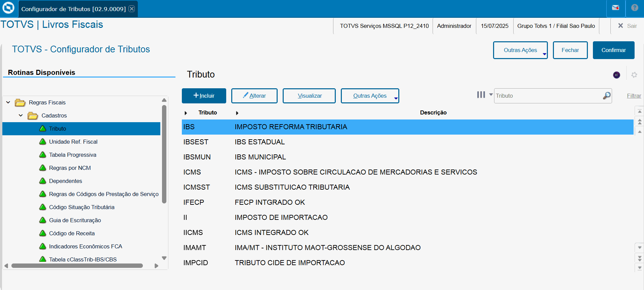Open Regras de Códigos de Prestação de Serviço
Screen dimensions: 644x290
point(104,194)
